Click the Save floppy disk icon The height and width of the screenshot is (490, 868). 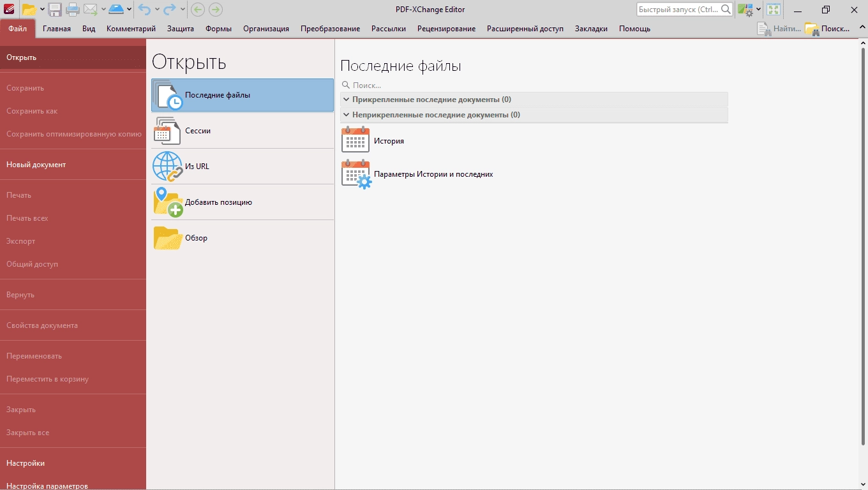pyautogui.click(x=56, y=9)
